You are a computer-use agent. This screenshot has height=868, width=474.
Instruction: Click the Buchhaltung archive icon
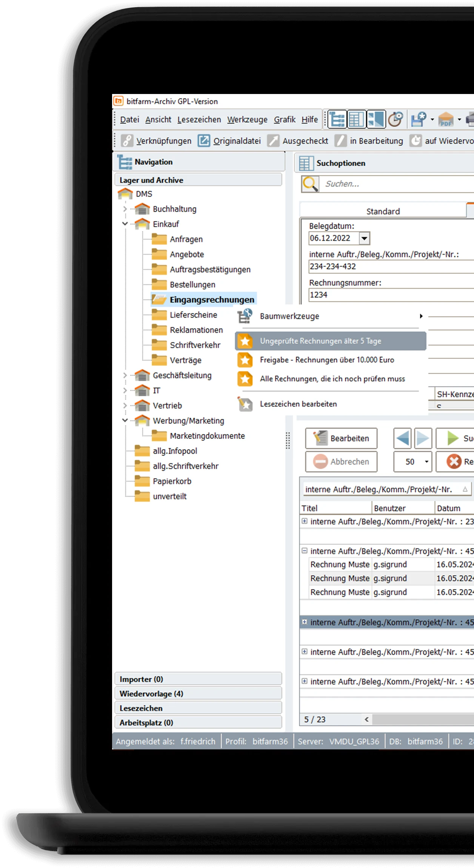[x=142, y=209]
